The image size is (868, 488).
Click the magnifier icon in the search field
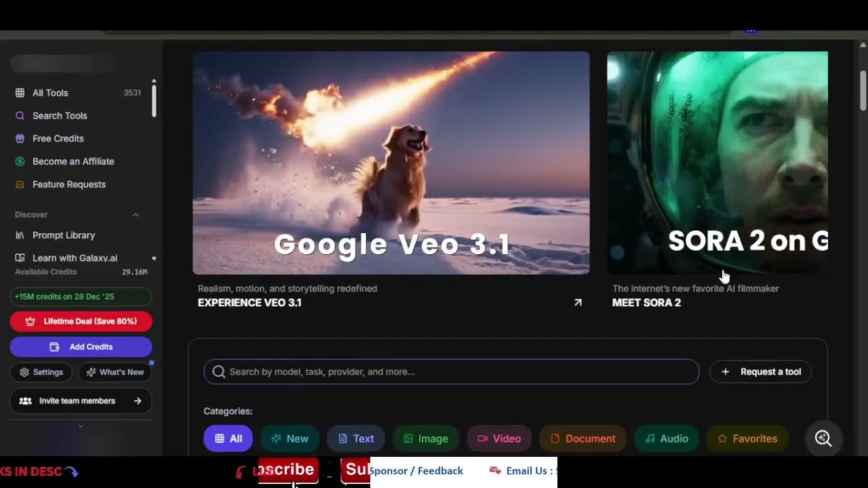218,371
